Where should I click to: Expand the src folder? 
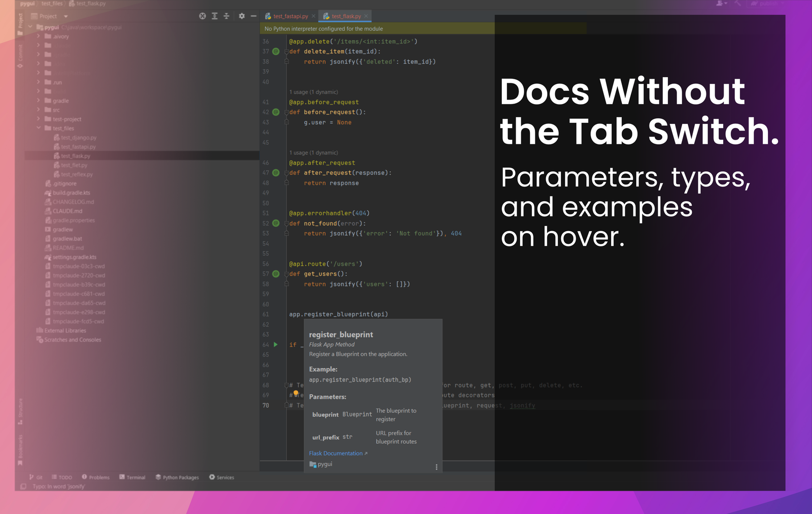click(39, 110)
